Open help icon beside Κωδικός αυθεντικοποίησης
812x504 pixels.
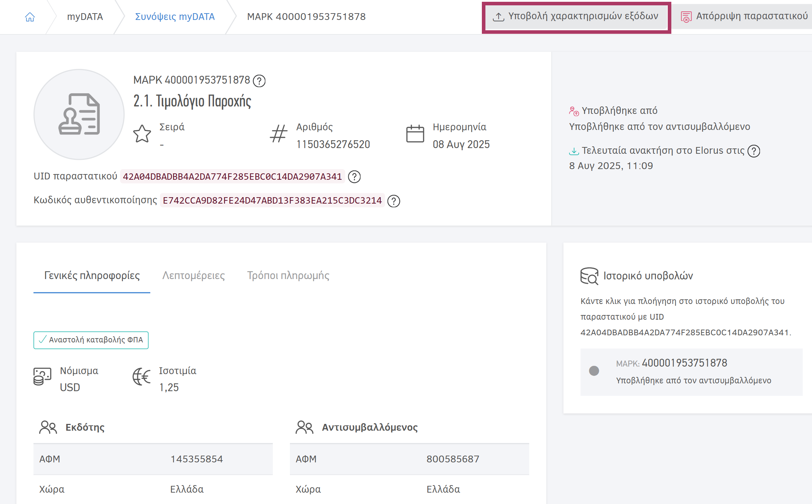pyautogui.click(x=394, y=201)
